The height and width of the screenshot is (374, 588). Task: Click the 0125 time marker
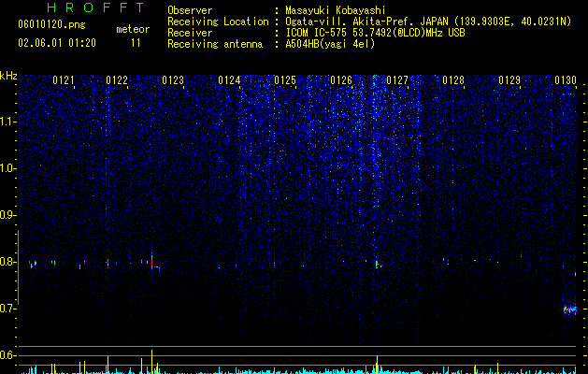(285, 80)
